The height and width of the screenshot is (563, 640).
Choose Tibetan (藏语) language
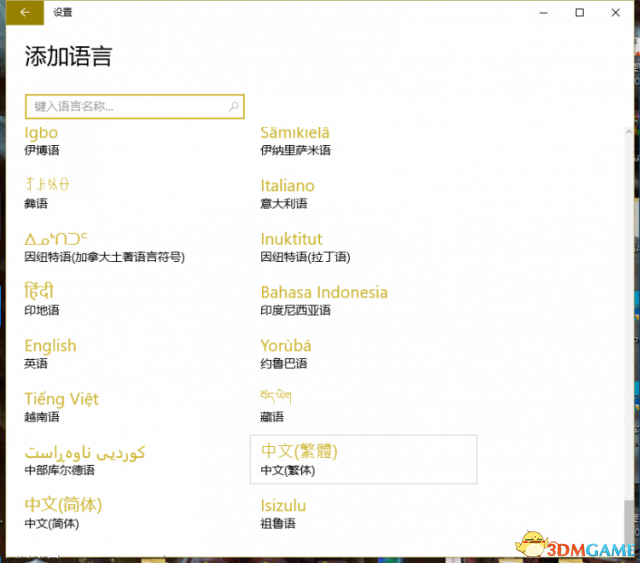coord(276,406)
